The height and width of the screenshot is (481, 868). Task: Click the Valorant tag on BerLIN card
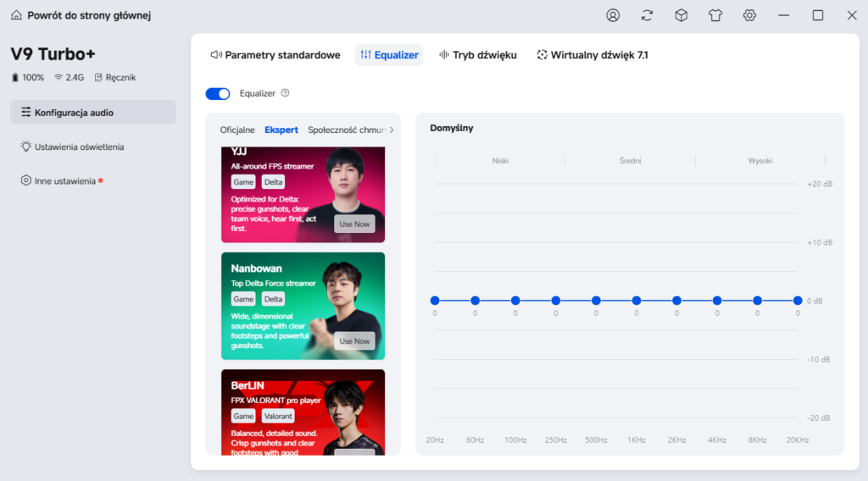click(278, 417)
